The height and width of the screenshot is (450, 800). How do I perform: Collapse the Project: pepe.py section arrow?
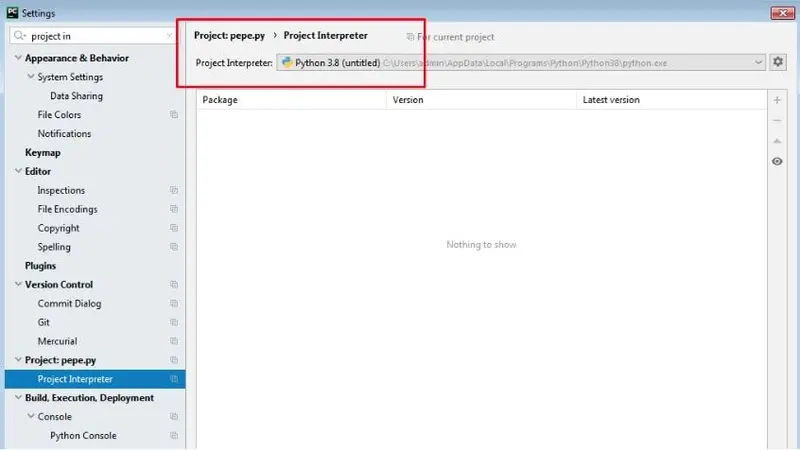click(18, 360)
